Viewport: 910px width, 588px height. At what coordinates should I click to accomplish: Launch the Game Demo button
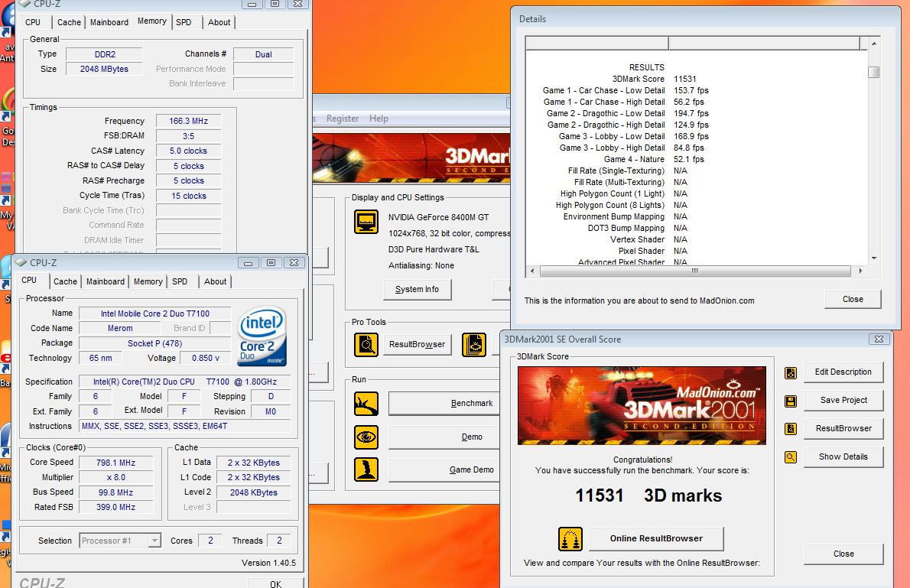coord(444,469)
